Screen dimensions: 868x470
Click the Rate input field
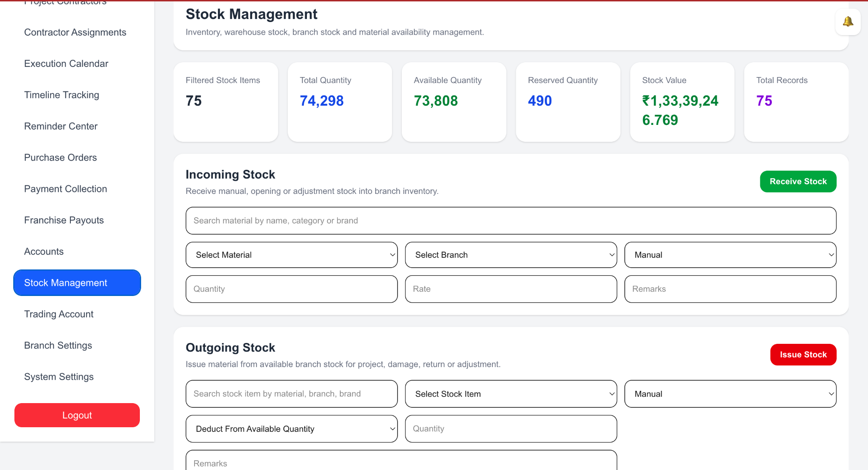pyautogui.click(x=511, y=289)
